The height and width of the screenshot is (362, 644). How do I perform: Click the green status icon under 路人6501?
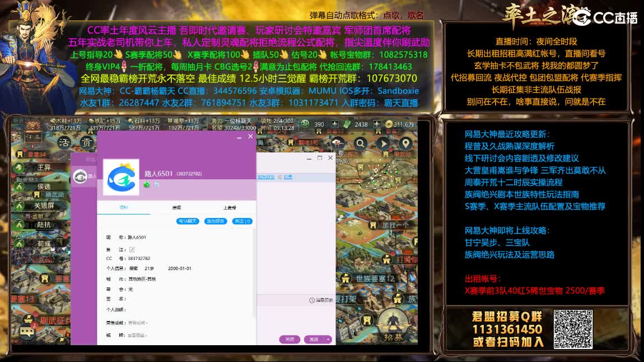[147, 185]
